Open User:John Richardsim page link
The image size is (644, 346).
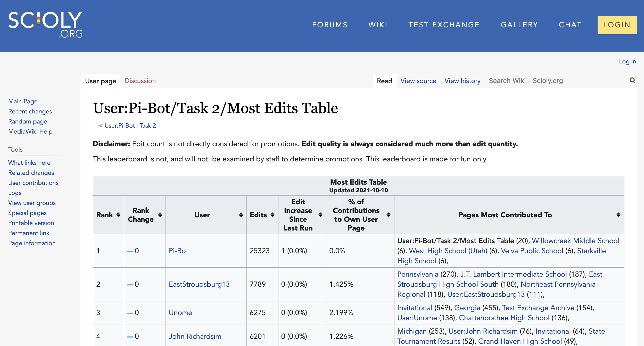click(x=483, y=331)
